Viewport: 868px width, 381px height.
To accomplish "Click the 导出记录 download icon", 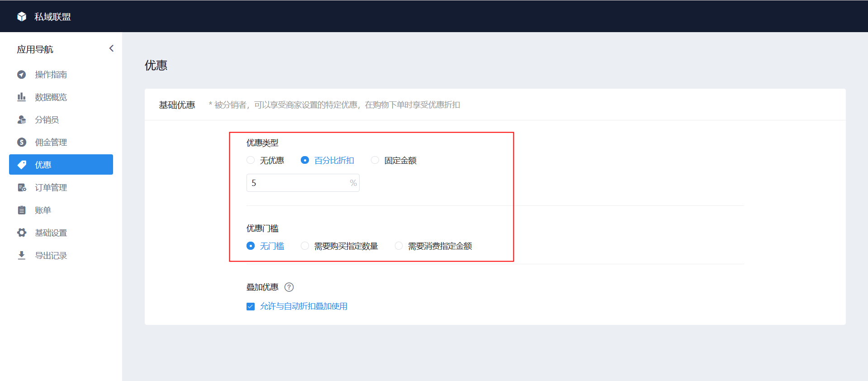I will pyautogui.click(x=22, y=255).
